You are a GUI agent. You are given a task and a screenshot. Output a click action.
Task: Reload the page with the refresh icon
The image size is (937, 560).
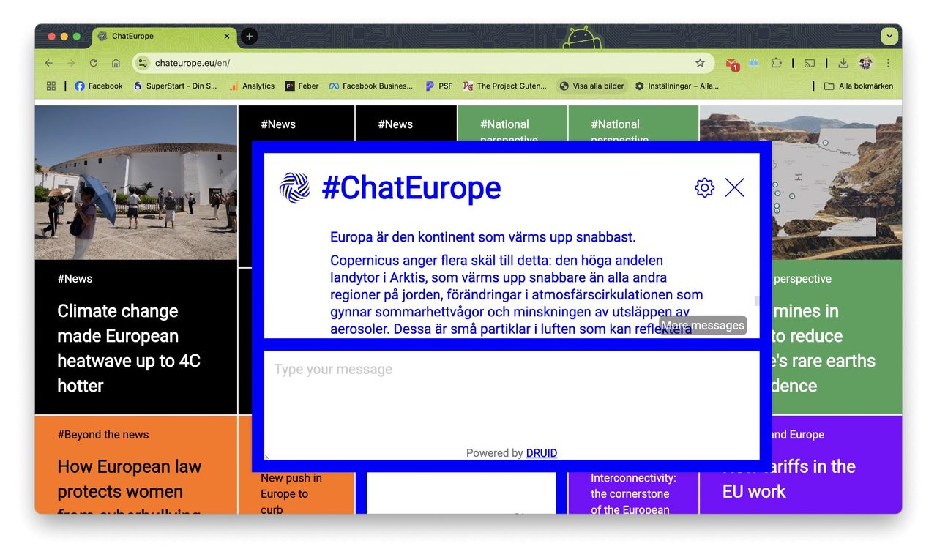point(93,63)
